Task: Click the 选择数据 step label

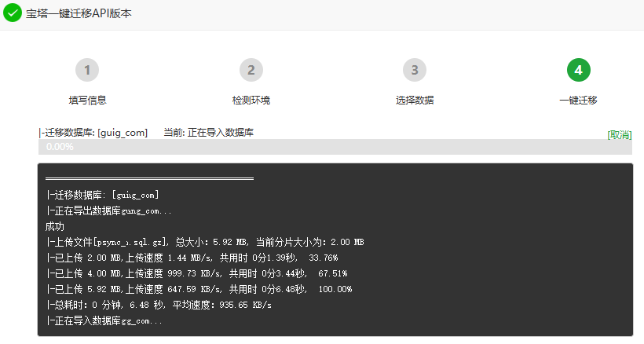Action: tap(415, 101)
